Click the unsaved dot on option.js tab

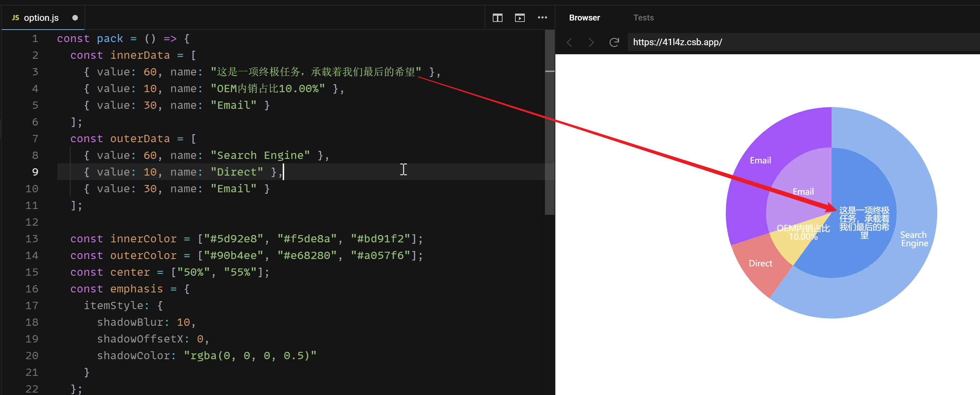coord(75,18)
